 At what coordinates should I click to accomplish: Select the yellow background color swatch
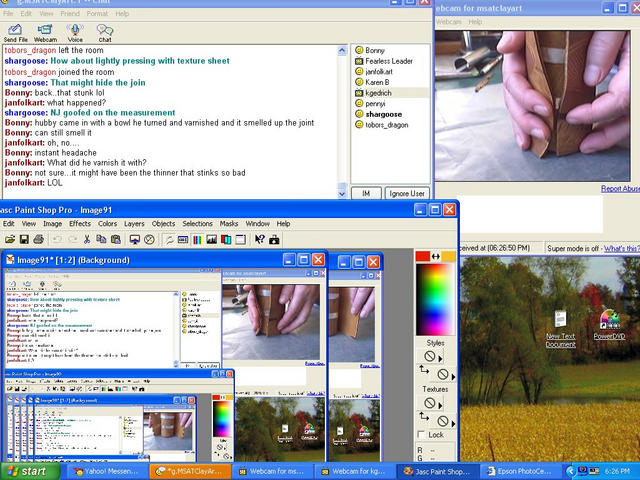448,256
